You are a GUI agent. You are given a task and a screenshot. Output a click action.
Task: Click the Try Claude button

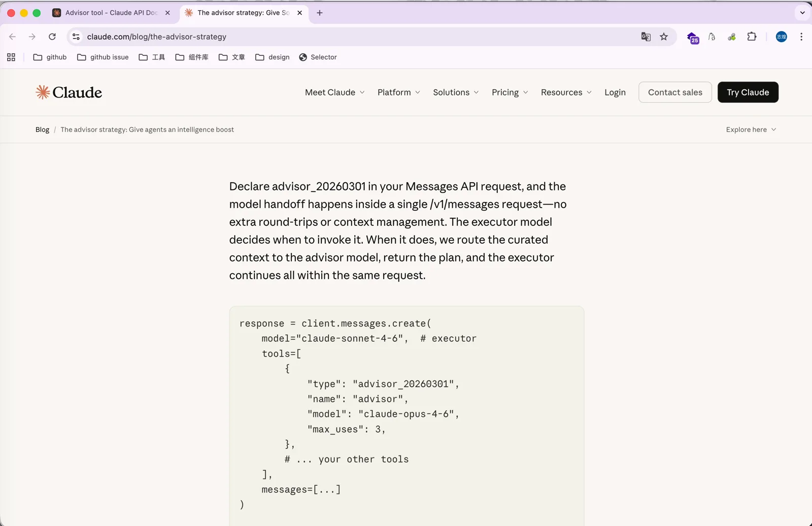pyautogui.click(x=748, y=92)
